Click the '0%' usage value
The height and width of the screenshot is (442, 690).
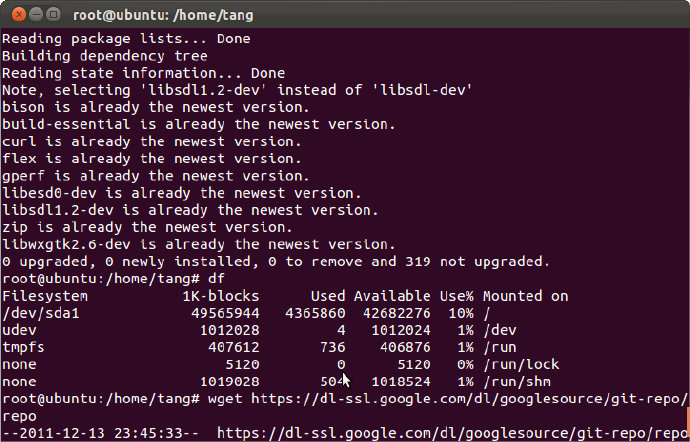[466, 365]
